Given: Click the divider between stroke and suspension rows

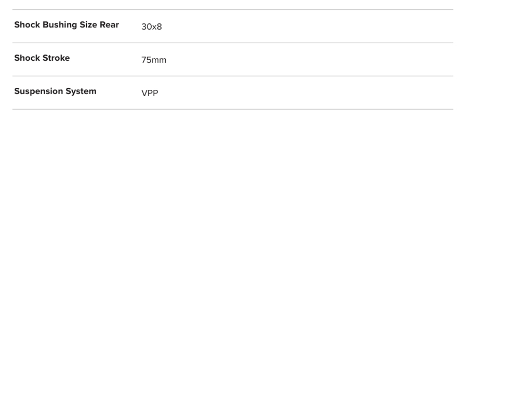Looking at the screenshot, I should [x=233, y=76].
